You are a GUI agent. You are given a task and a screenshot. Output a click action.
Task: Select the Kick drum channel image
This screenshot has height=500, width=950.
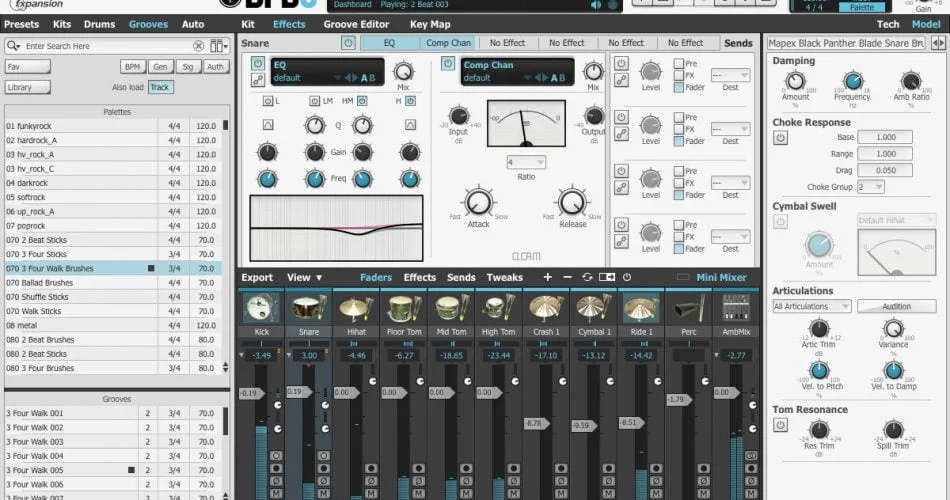(261, 308)
